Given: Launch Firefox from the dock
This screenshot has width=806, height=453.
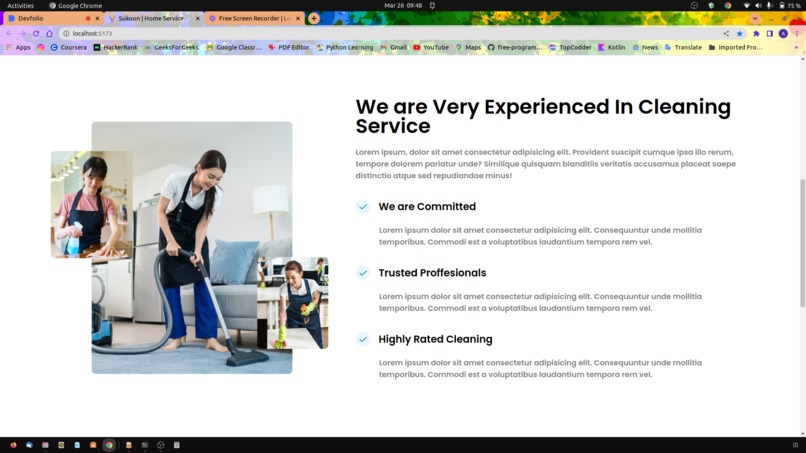Looking at the screenshot, I should (x=13, y=445).
